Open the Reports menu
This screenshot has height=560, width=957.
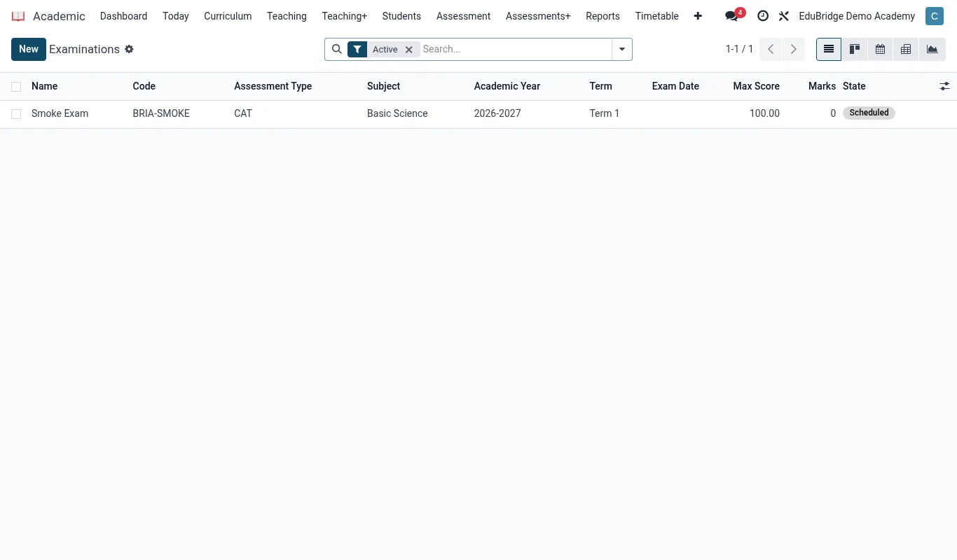(x=603, y=16)
